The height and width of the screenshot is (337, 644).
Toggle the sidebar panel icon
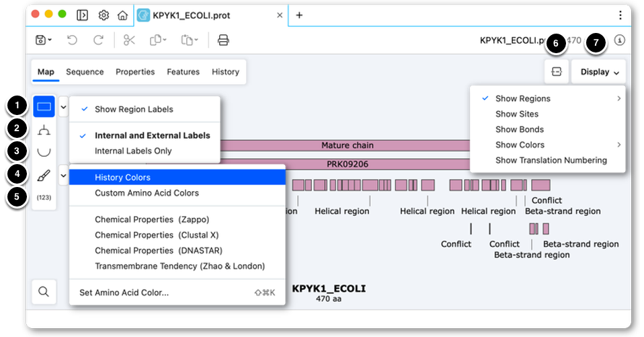point(82,15)
